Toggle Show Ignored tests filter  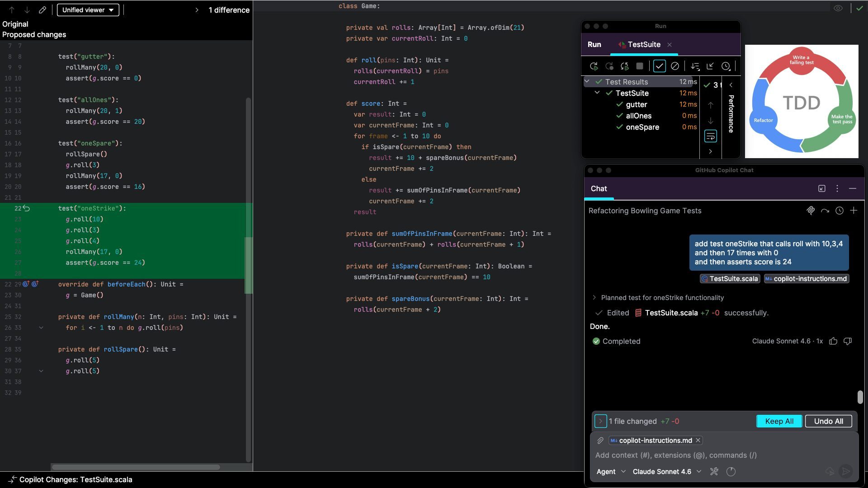(675, 66)
